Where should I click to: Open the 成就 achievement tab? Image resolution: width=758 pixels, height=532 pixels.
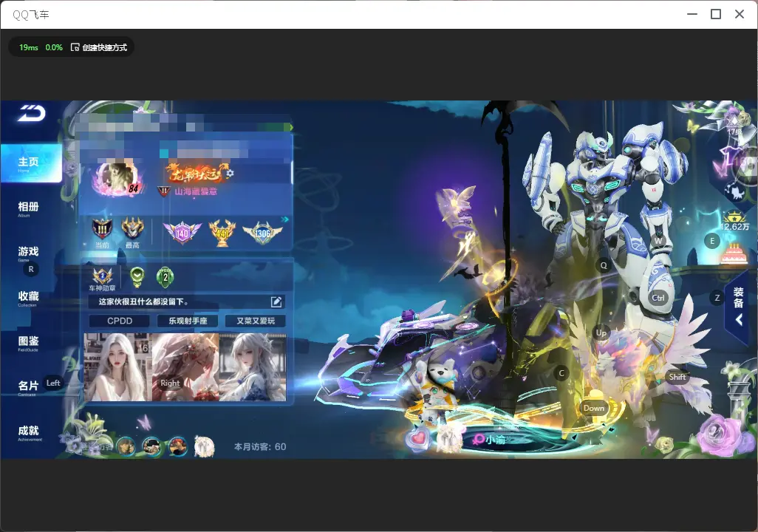(29, 432)
